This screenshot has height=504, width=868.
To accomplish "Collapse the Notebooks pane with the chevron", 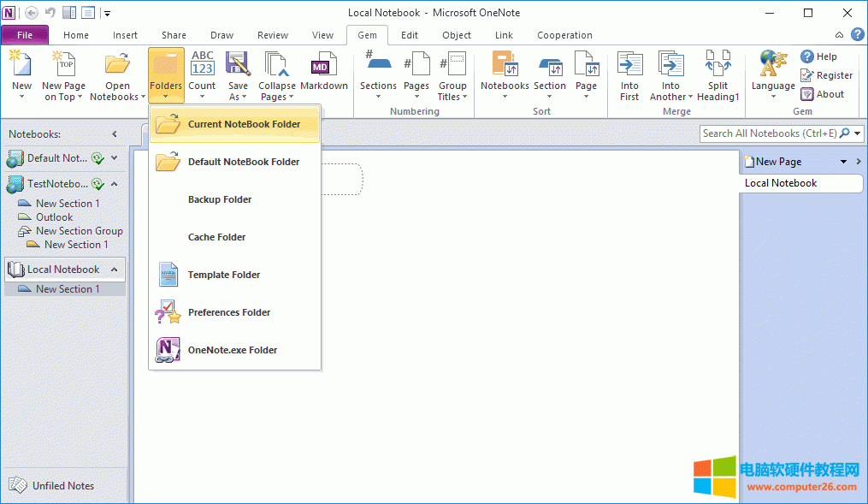I will pos(113,133).
